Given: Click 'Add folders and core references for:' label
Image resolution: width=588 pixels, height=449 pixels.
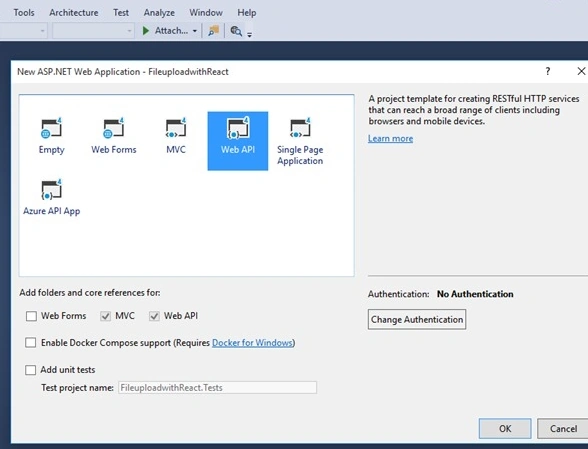Looking at the screenshot, I should coord(90,293).
